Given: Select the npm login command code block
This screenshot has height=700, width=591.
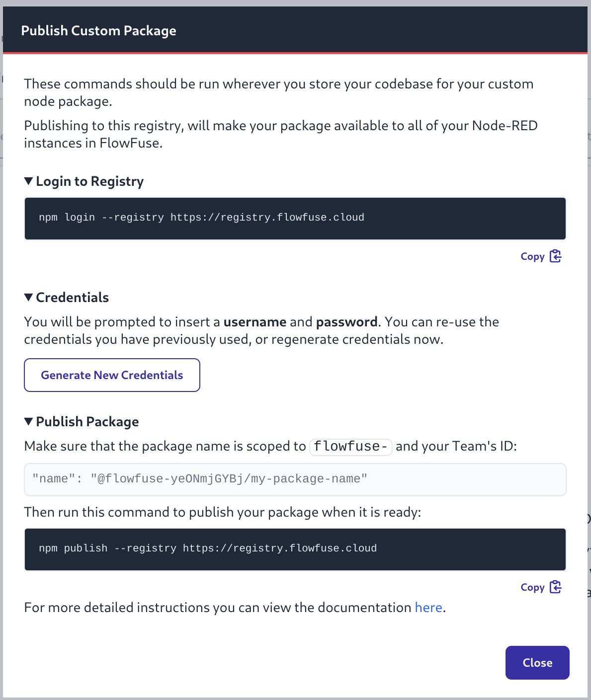Looking at the screenshot, I should 295,218.
